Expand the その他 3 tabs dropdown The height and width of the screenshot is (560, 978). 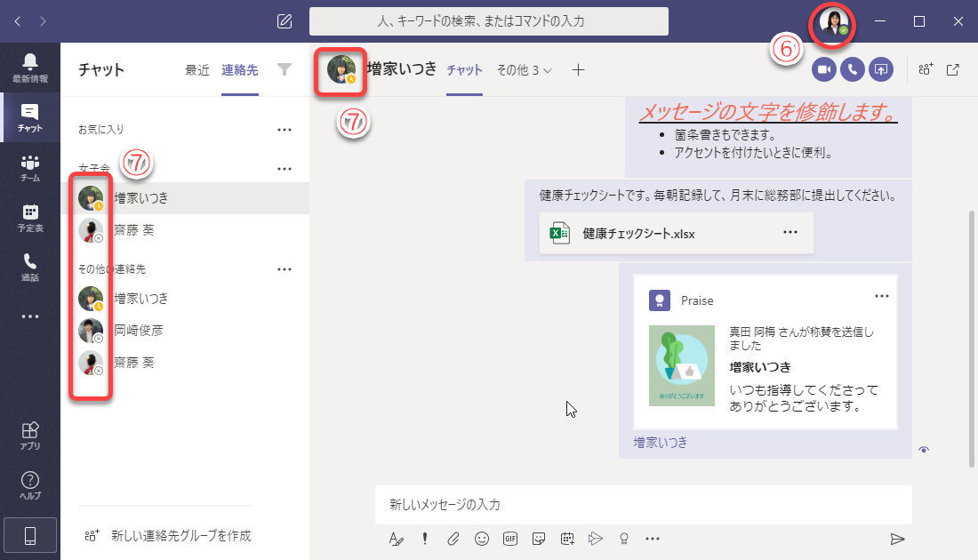pos(524,70)
